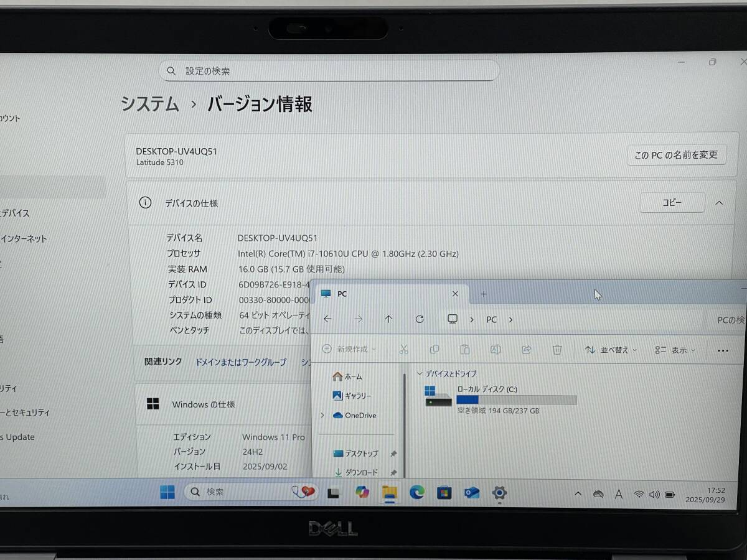747x560 pixels.
Task: Open a new File Explorer tab
Action: click(x=484, y=293)
